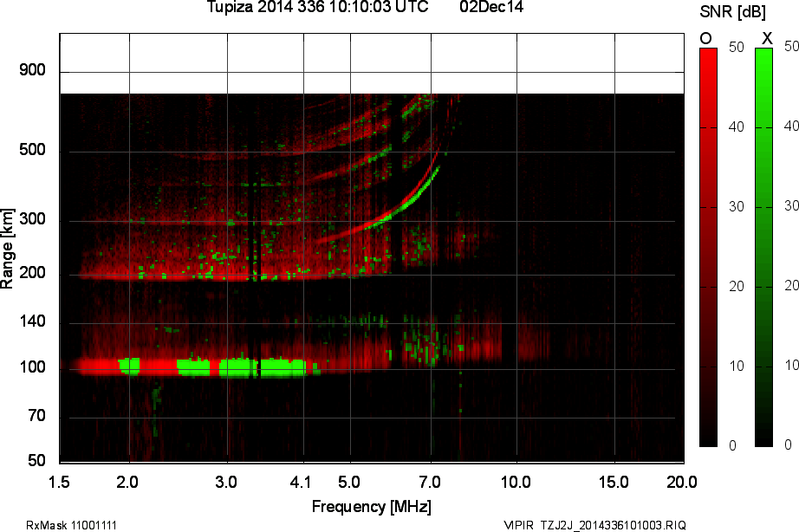
Task: Click the curved trace tip near 7.0 MHz
Action: tap(438, 169)
